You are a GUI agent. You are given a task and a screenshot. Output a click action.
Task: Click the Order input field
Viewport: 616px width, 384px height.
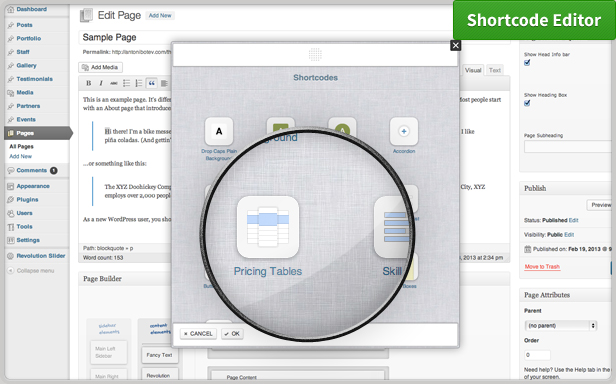point(537,355)
